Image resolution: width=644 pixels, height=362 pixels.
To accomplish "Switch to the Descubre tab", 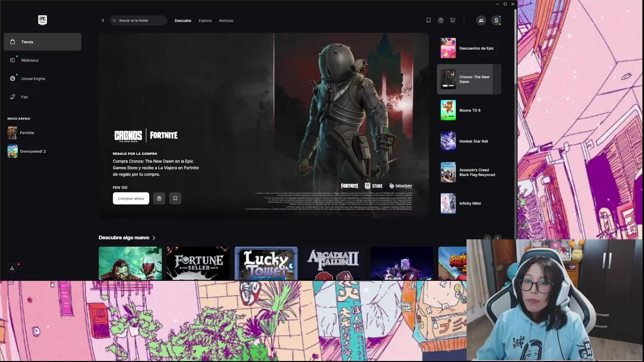I will click(183, 21).
